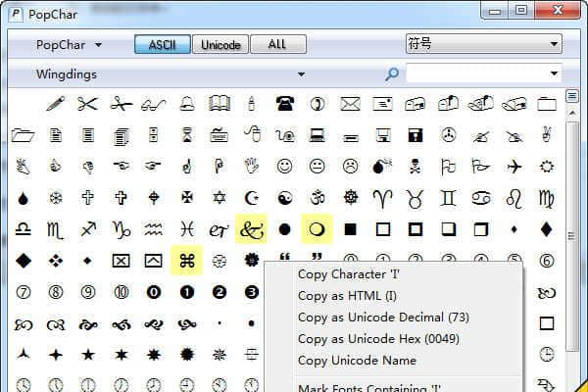Select the highlighted hollow circle symbol
The height and width of the screenshot is (392, 588).
[317, 229]
